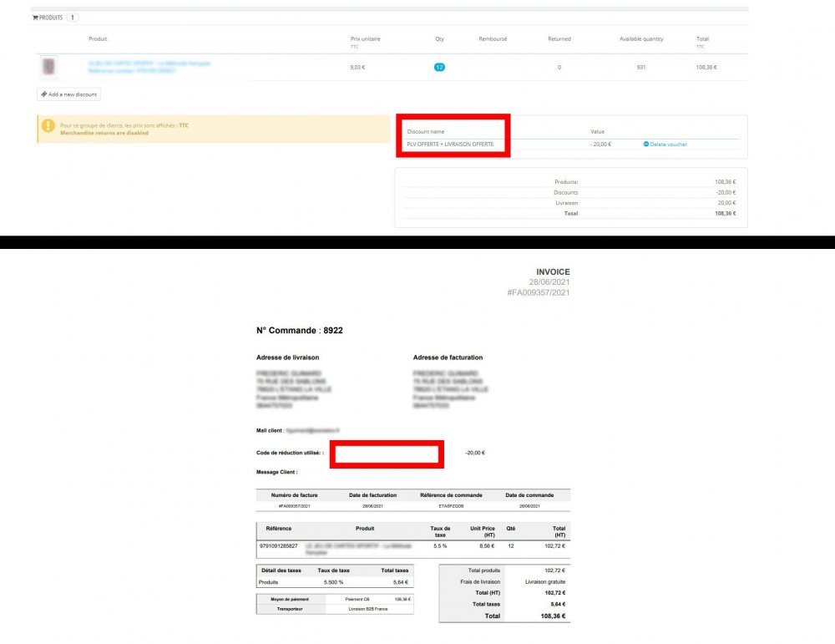Click the Message Client label

pos(277,472)
